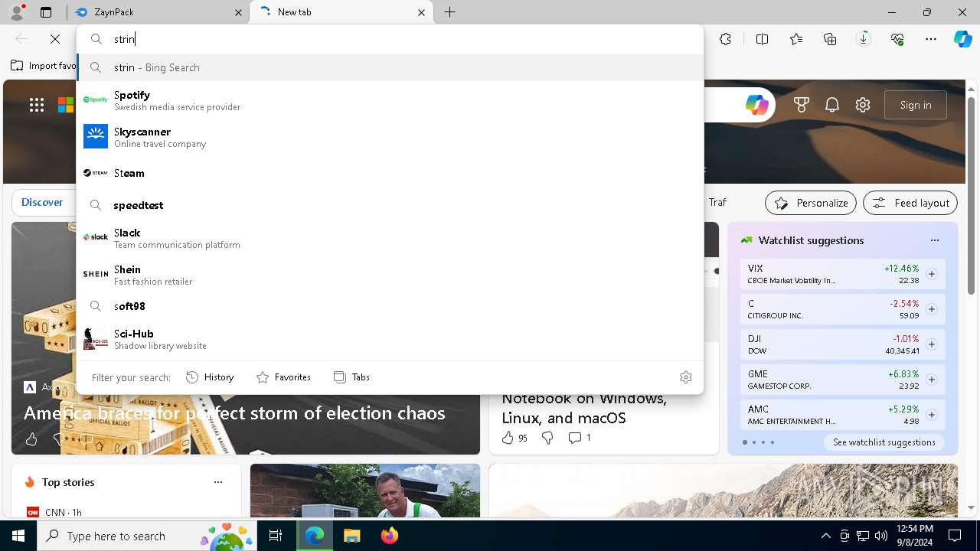Viewport: 980px width, 551px height.
Task: Select the soft98 search suggestion
Action: pyautogui.click(x=390, y=306)
